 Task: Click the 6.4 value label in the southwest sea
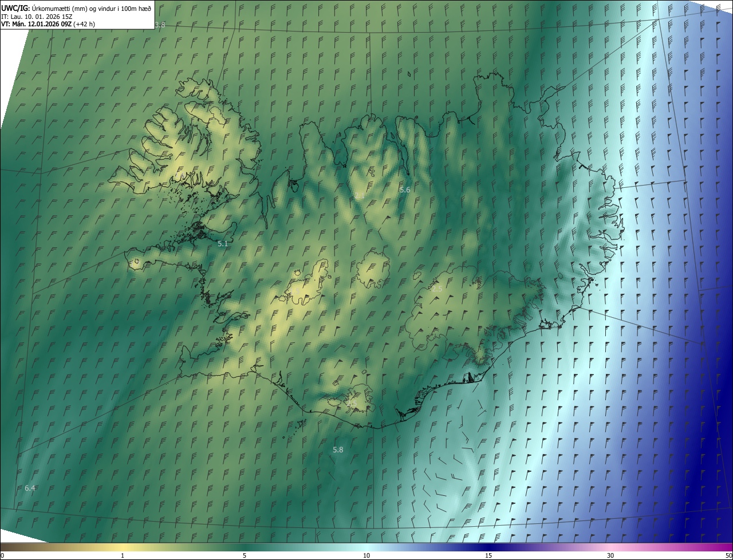30,488
